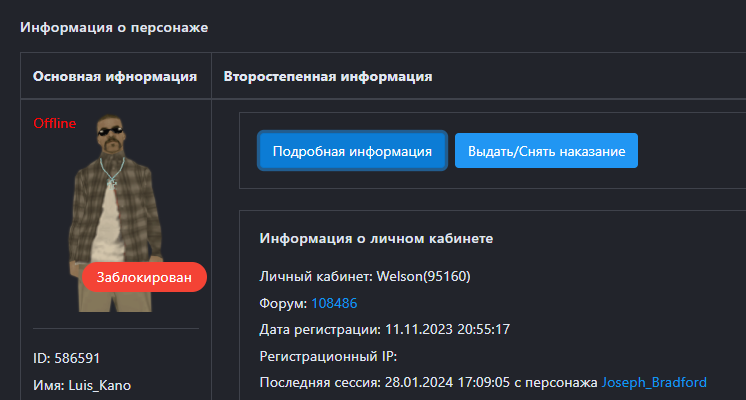Click the red Заблокирован status badge
Screen dimensions: 746x400
(x=144, y=277)
